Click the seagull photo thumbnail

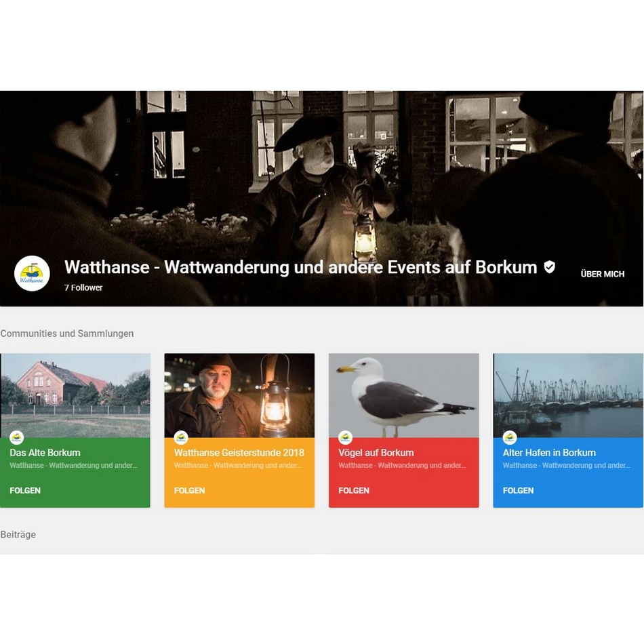(x=403, y=393)
